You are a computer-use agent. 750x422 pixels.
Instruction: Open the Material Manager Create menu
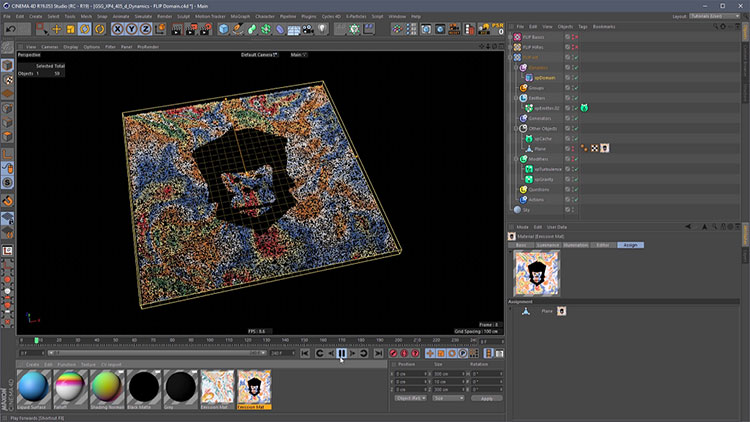[x=33, y=365]
